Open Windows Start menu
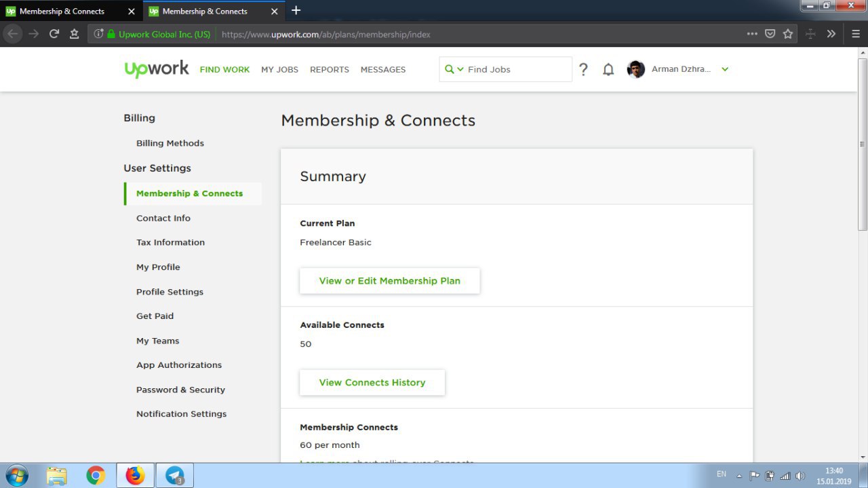868x488 pixels. coord(16,476)
